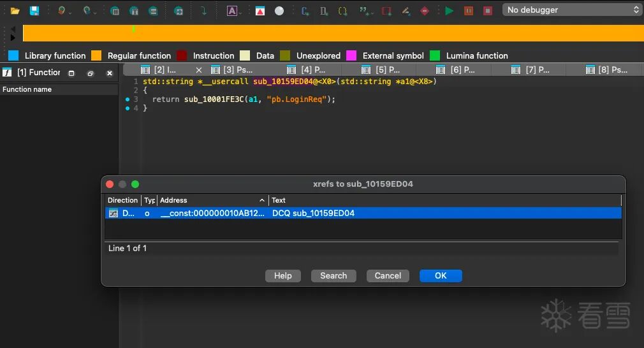Viewport: 644px width, 348px height.
Task: Click sub_10001FE3C in the return statement
Action: [214, 99]
